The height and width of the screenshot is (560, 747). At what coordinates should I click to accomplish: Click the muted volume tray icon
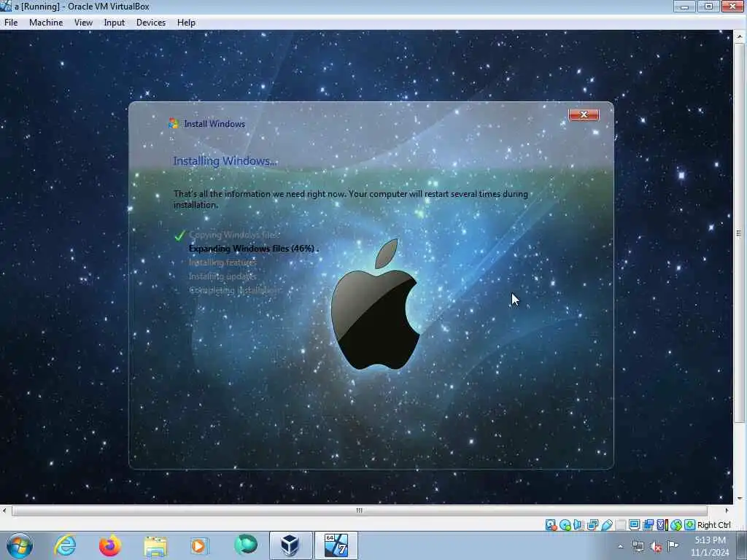click(x=656, y=547)
